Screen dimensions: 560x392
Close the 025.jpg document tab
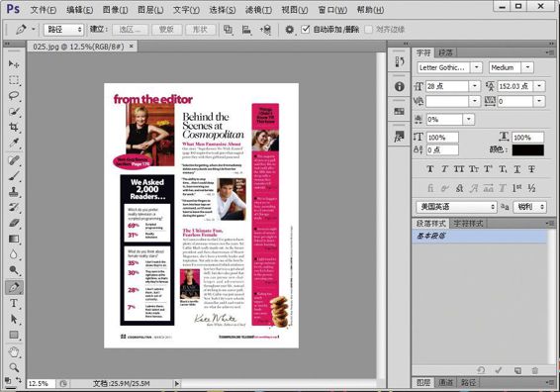coord(132,47)
